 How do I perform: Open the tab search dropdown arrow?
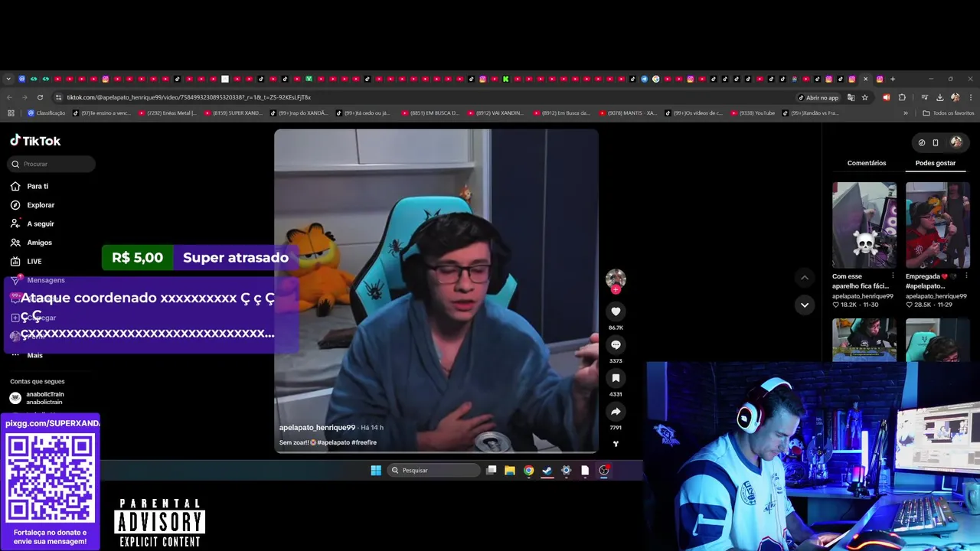coord(8,79)
